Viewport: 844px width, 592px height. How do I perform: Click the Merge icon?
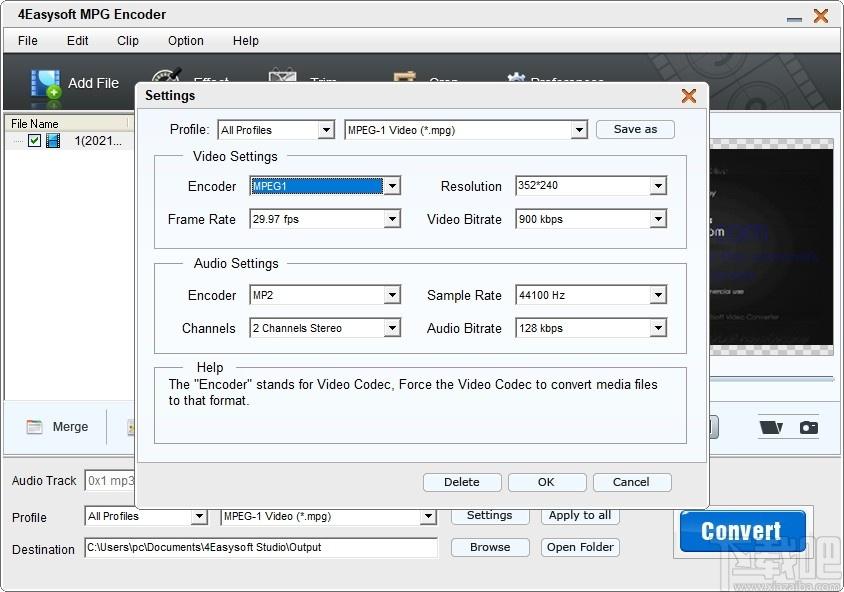[x=34, y=427]
